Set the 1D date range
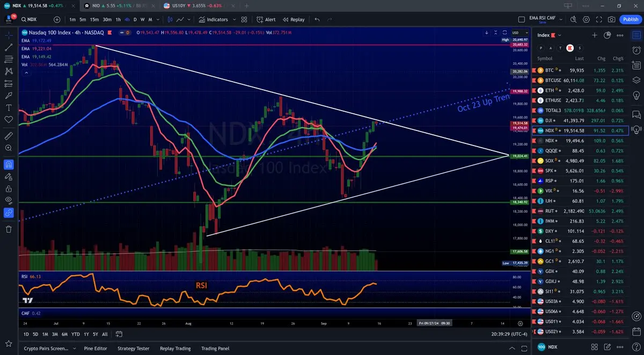Screen dimensions: 644x355 tap(26, 334)
